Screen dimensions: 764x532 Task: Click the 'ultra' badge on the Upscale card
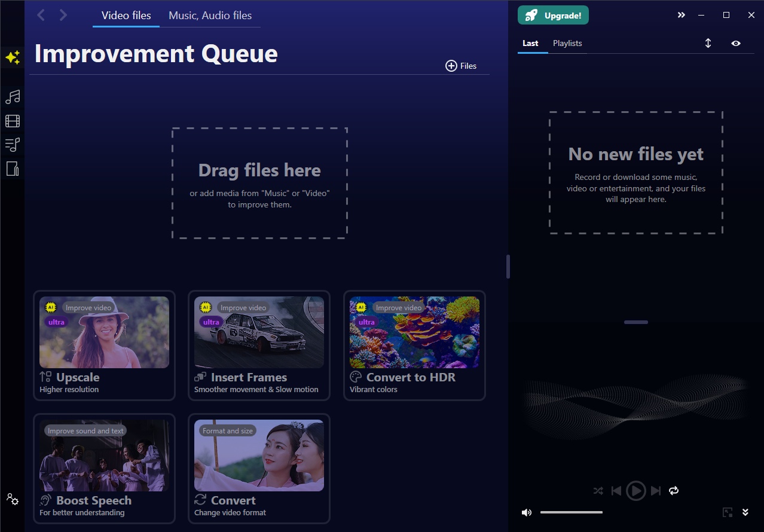(56, 322)
